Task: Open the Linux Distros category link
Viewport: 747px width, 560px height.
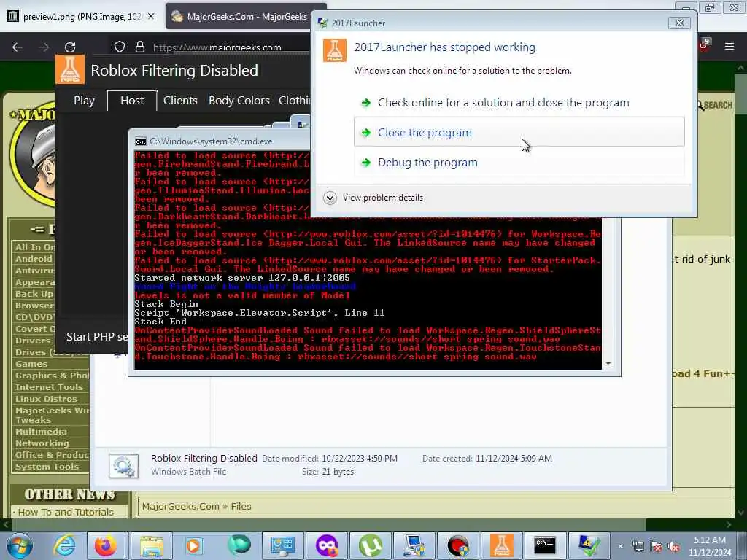Action: click(46, 399)
